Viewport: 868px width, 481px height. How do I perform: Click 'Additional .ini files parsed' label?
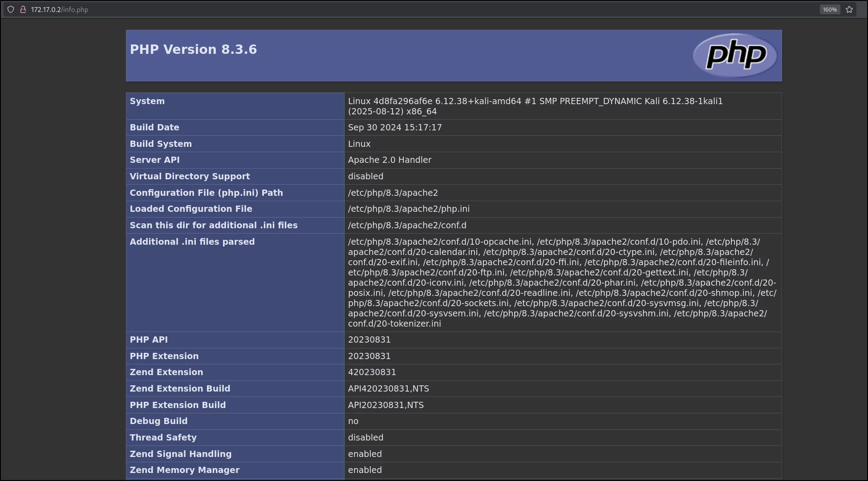[192, 242]
